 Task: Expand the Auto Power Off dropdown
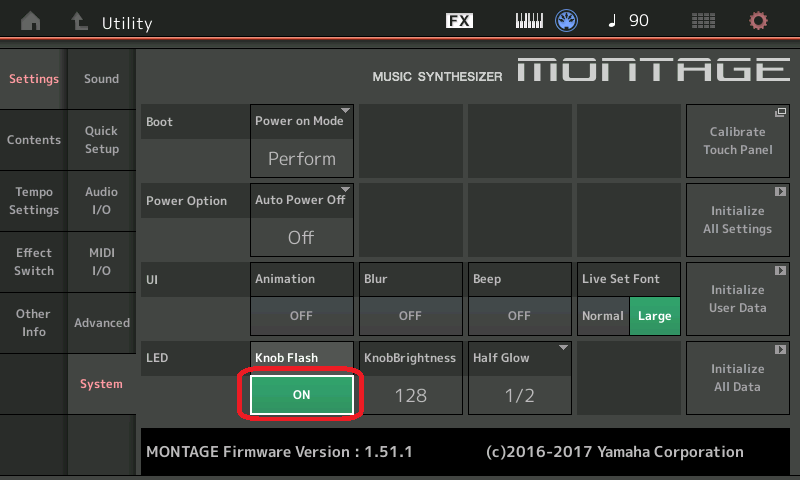pyautogui.click(x=301, y=219)
